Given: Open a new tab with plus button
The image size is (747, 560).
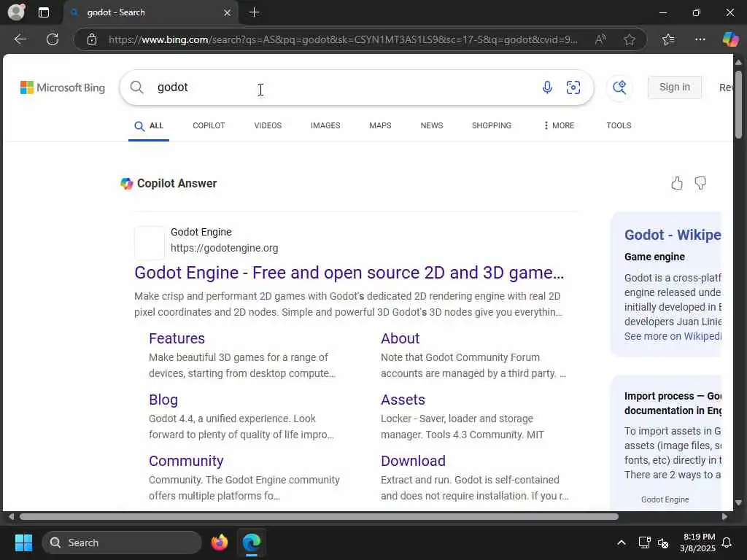Looking at the screenshot, I should pyautogui.click(x=255, y=12).
